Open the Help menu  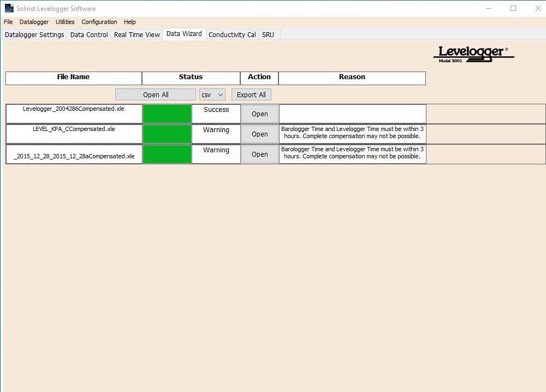point(129,22)
